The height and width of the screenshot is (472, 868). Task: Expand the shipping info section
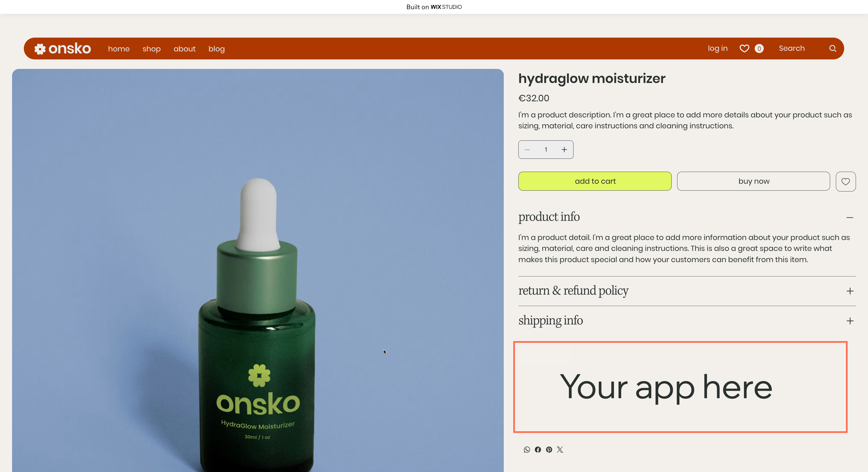click(x=850, y=321)
